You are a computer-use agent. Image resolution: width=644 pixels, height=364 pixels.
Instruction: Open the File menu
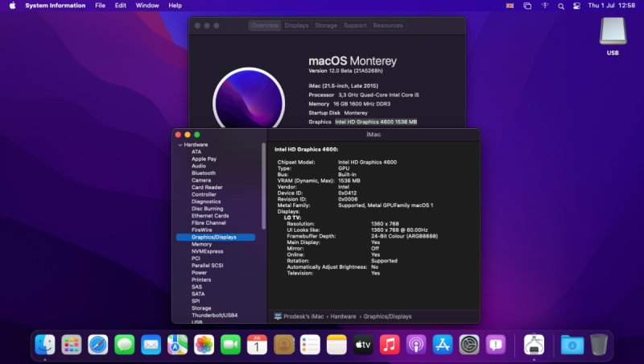[100, 6]
